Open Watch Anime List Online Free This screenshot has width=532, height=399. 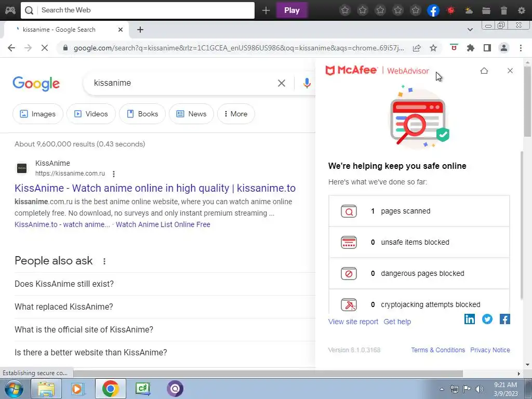coord(163,224)
